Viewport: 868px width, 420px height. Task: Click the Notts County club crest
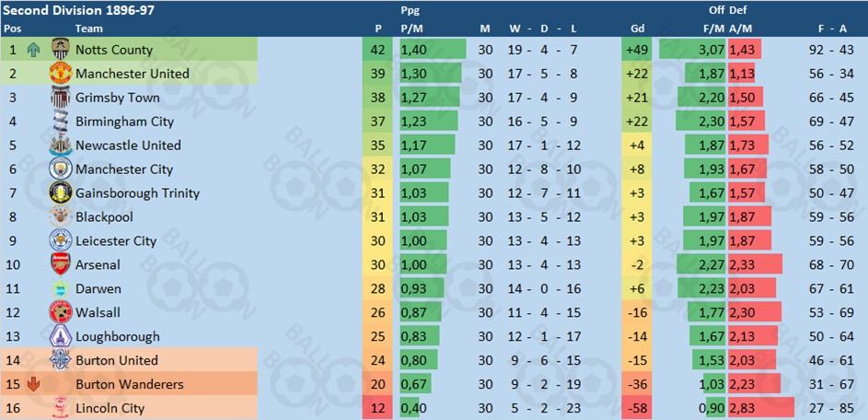pos(60,50)
